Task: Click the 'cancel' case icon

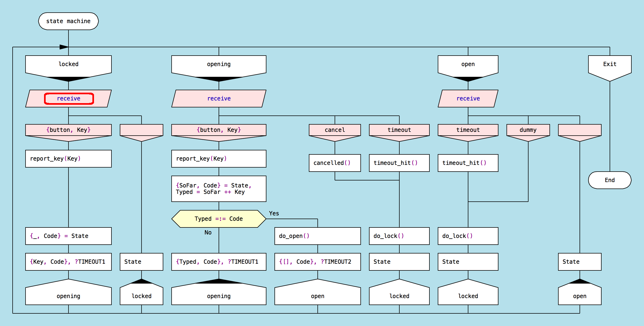Action: coord(335,130)
